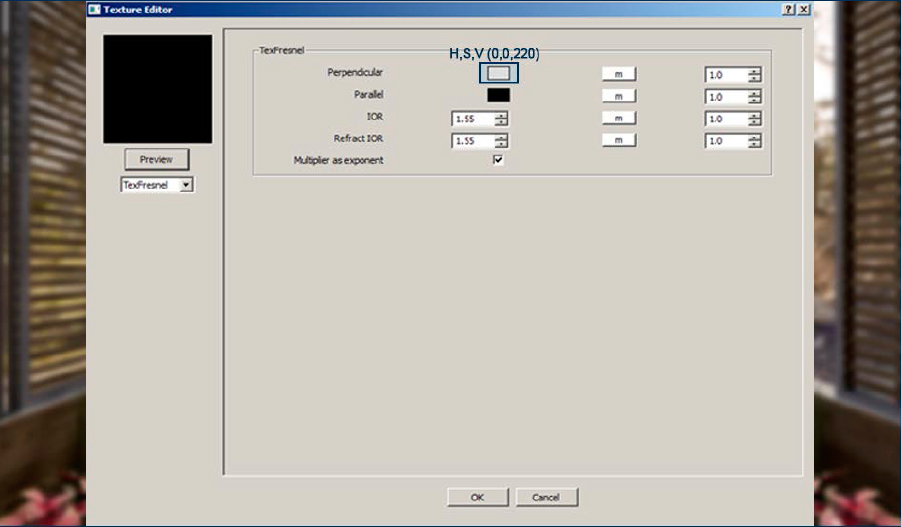The height and width of the screenshot is (527, 901).
Task: Open the black Parallel color swatch
Action: coord(498,95)
